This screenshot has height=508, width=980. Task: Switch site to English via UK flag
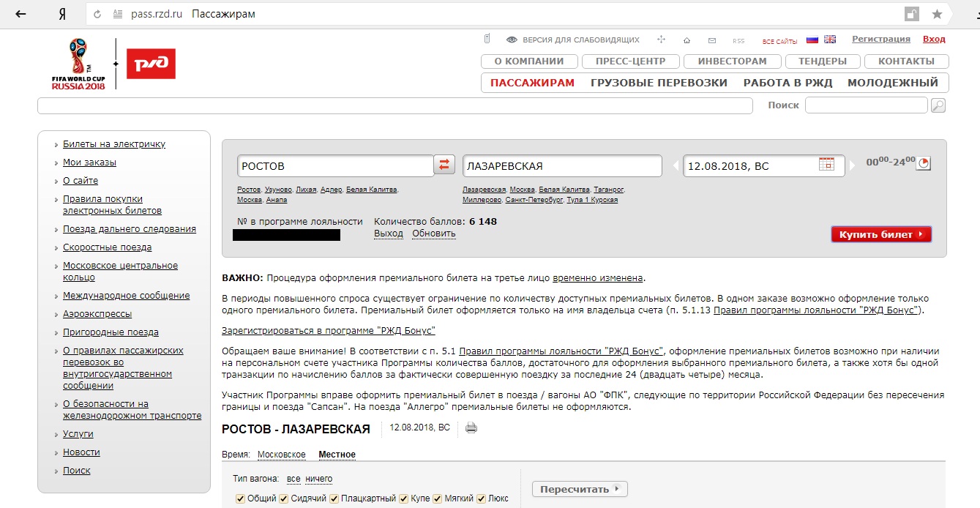click(x=829, y=40)
